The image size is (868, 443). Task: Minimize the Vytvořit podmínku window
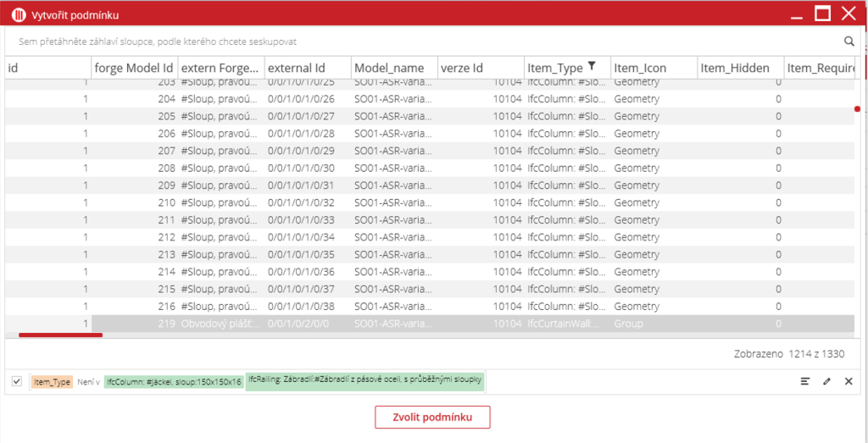click(x=795, y=14)
